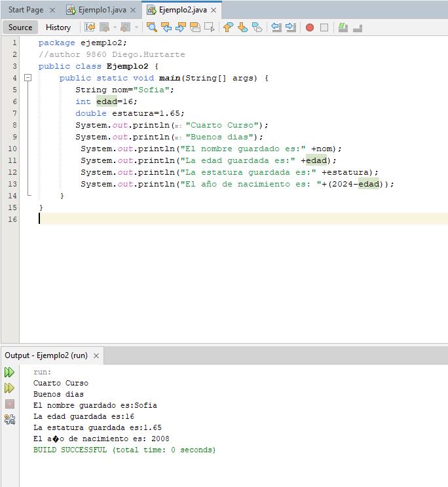The image size is (448, 487).
Task: Start Macro Recording with red circle
Action: (310, 27)
